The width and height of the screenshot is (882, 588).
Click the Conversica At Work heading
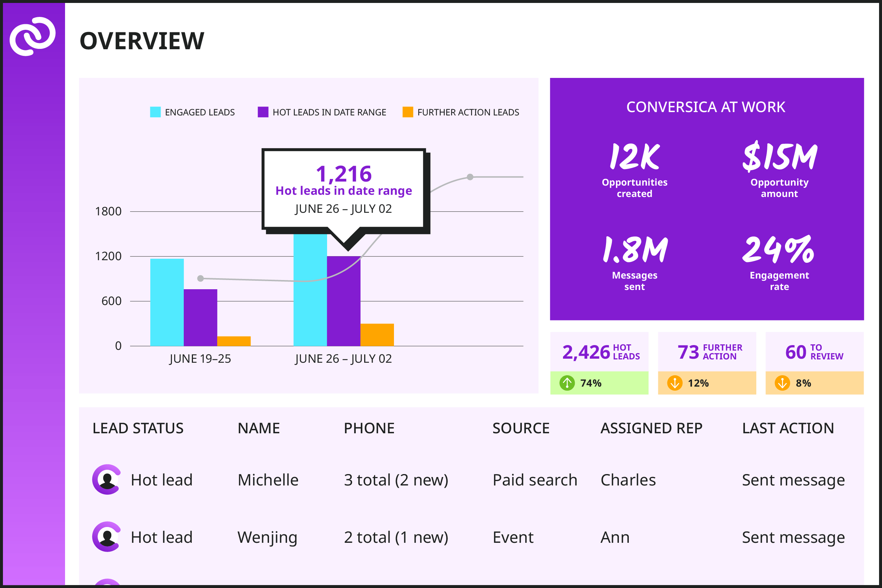705,107
